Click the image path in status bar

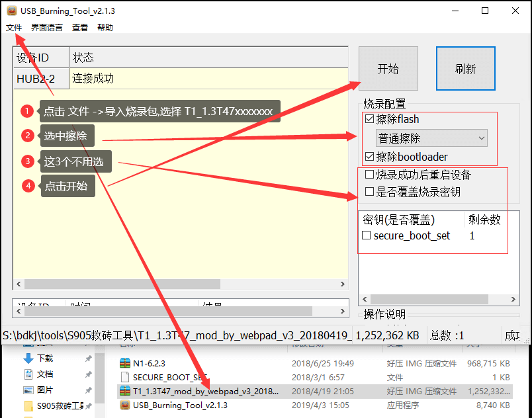click(177, 335)
